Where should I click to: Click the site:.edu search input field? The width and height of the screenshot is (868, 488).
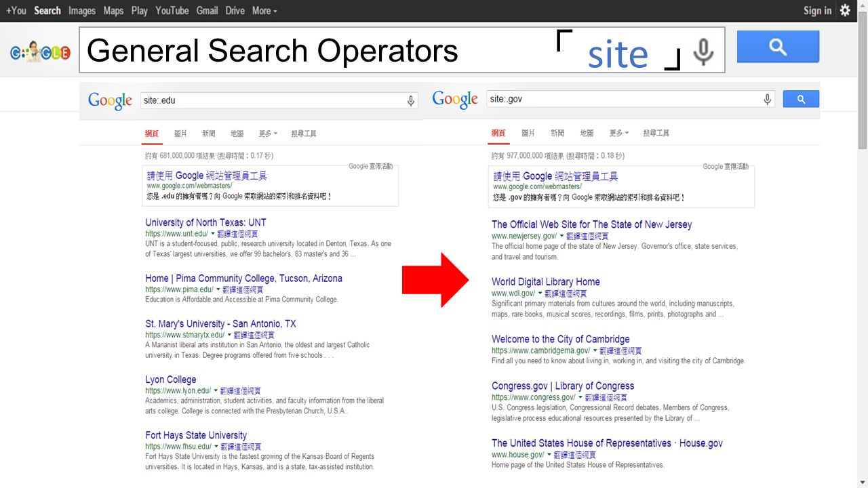tap(272, 100)
